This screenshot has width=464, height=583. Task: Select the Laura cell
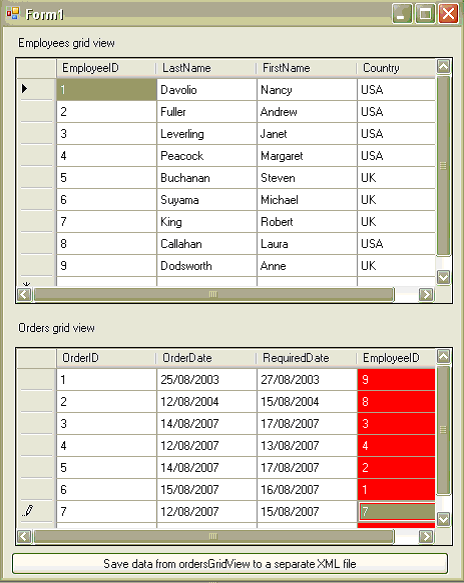(307, 244)
